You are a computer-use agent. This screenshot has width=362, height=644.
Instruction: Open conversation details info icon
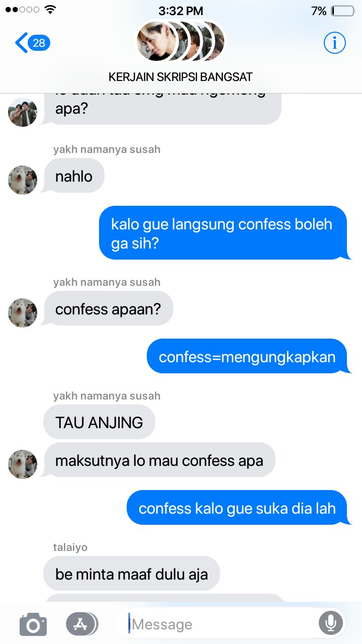click(334, 43)
